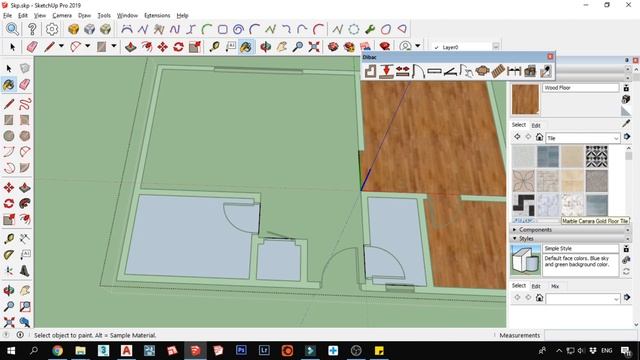The image size is (640, 360).
Task: Select the Follow Me tool in left toolbar
Action: 25,203
